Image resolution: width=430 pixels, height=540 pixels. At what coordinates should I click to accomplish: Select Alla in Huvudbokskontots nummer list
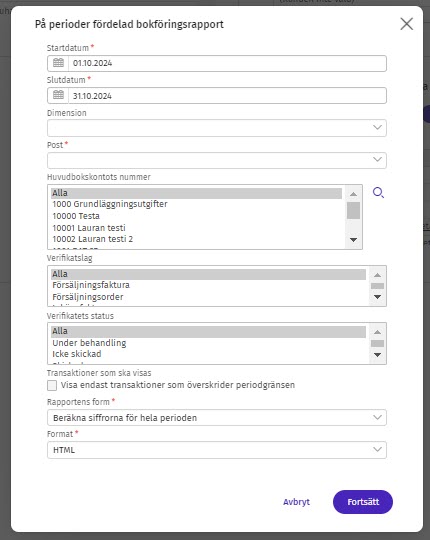pyautogui.click(x=196, y=193)
